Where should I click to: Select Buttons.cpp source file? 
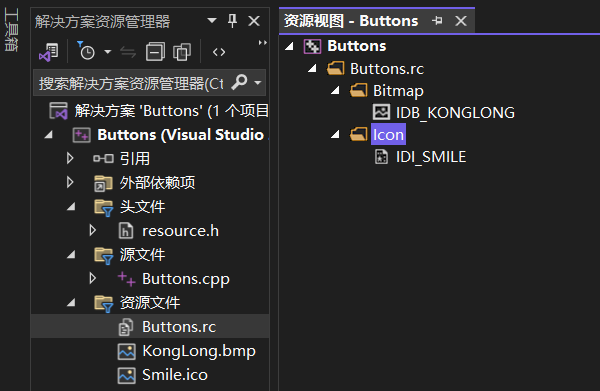[186, 279]
